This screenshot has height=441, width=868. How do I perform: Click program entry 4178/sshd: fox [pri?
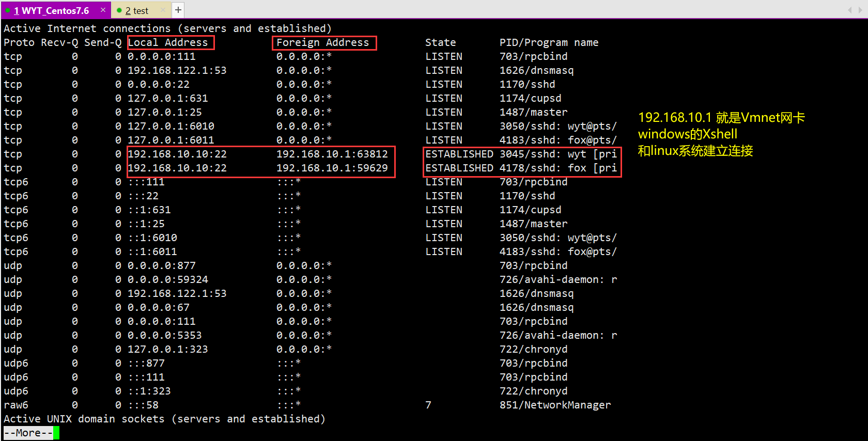click(558, 168)
